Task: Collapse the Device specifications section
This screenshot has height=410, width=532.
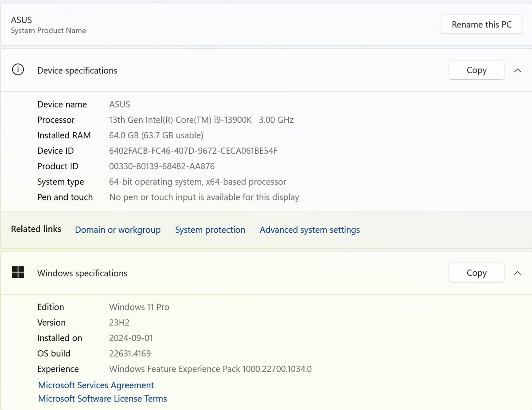Action: [x=517, y=70]
